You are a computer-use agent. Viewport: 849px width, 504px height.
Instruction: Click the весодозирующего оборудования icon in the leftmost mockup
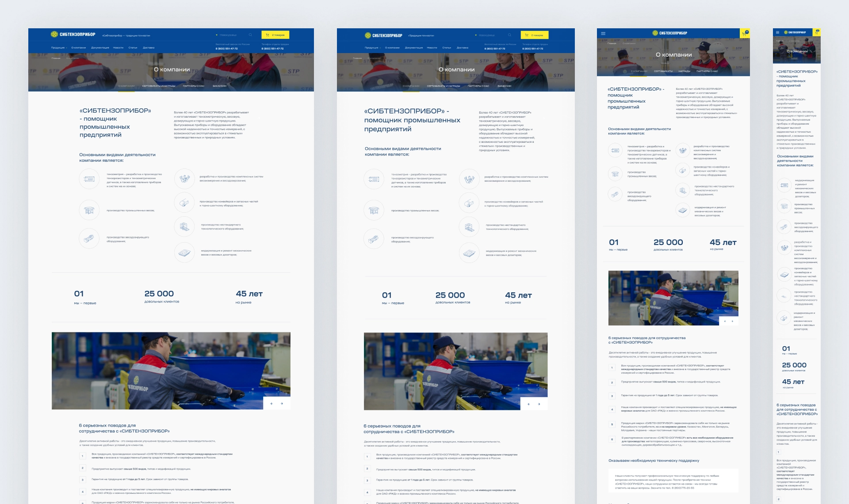[89, 239]
